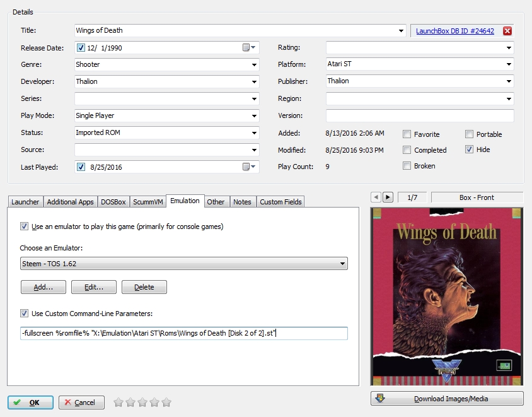The height and width of the screenshot is (417, 532).
Task: Click the Wings of Death box art image
Action: pyautogui.click(x=447, y=297)
